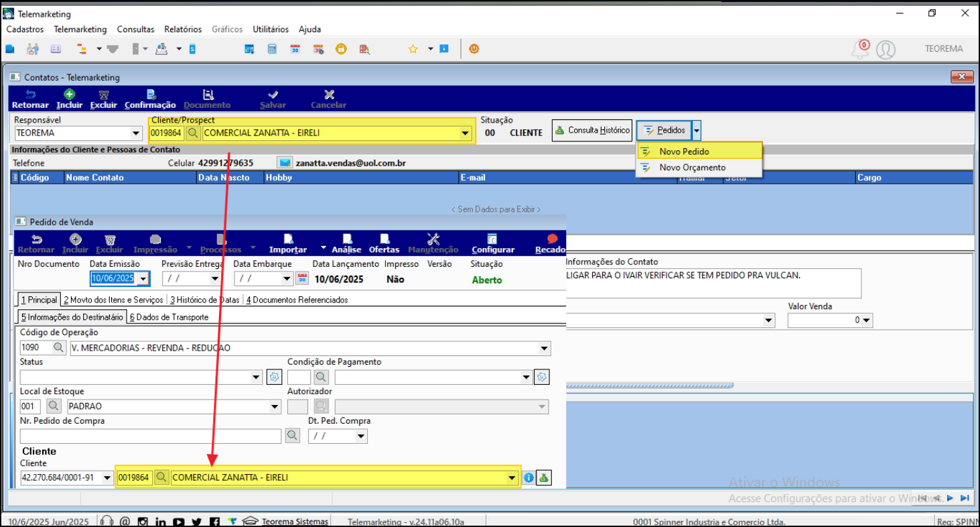Click the Instagram icon in status bar
The height and width of the screenshot is (527, 980).
coord(143,522)
